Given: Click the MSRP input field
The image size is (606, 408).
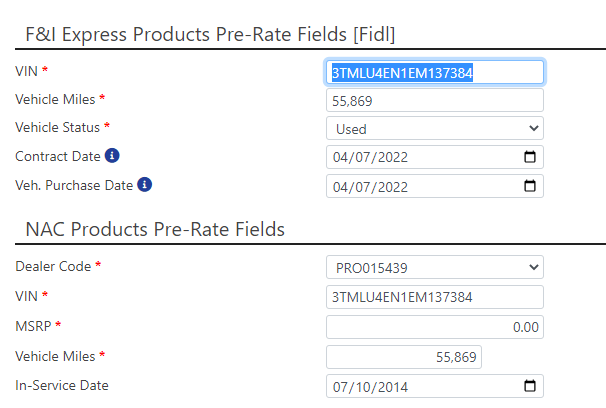Looking at the screenshot, I should point(435,327).
